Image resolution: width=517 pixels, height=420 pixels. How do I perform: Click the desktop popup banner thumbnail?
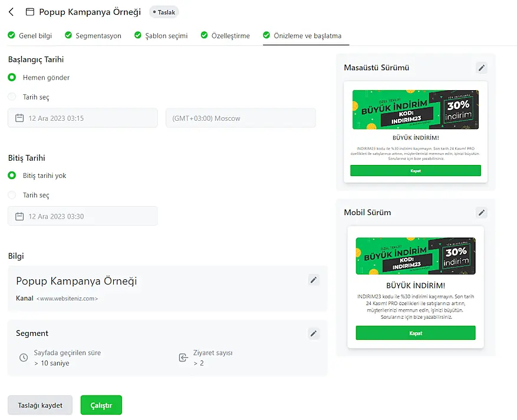(x=415, y=109)
